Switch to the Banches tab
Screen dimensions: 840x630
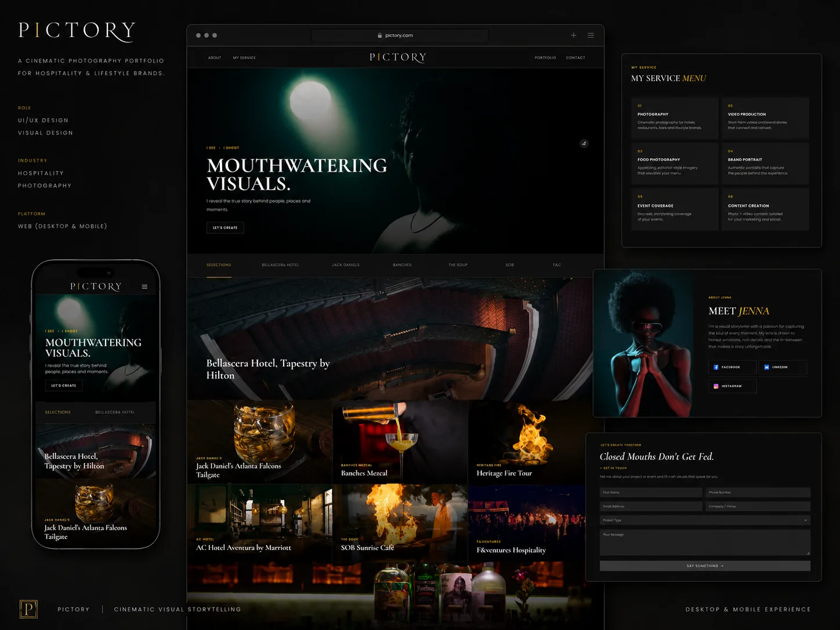[x=402, y=265]
